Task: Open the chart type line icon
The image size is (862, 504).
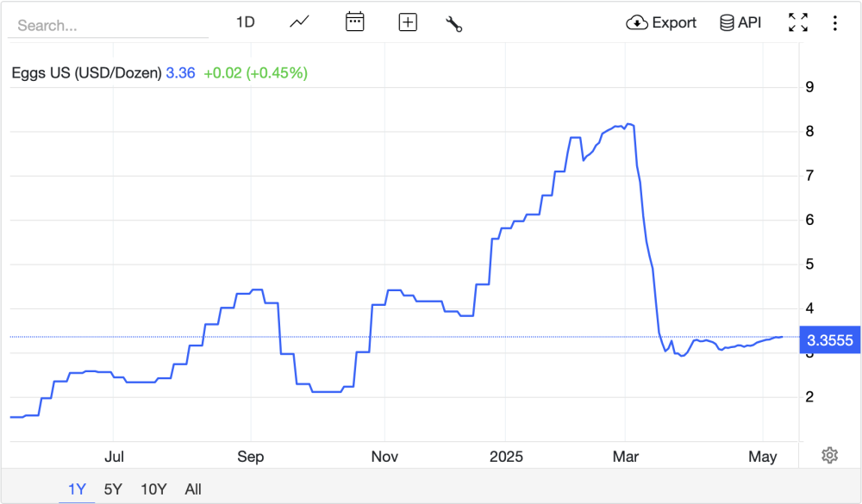Action: coord(300,22)
